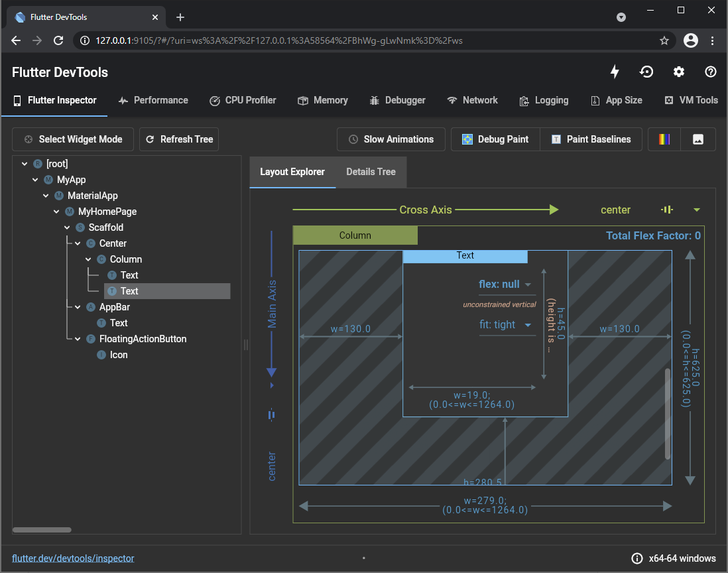The height and width of the screenshot is (573, 728).
Task: Open the Network tab
Action: click(472, 100)
